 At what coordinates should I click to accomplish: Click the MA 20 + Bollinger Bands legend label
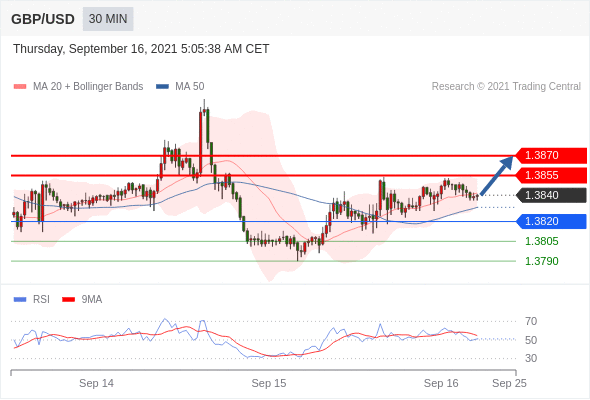[88, 87]
